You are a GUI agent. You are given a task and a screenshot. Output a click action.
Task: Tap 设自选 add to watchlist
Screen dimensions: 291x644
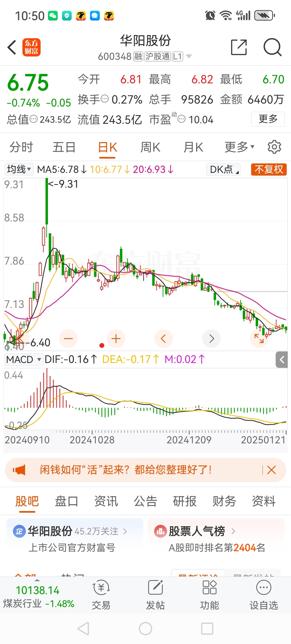click(264, 595)
